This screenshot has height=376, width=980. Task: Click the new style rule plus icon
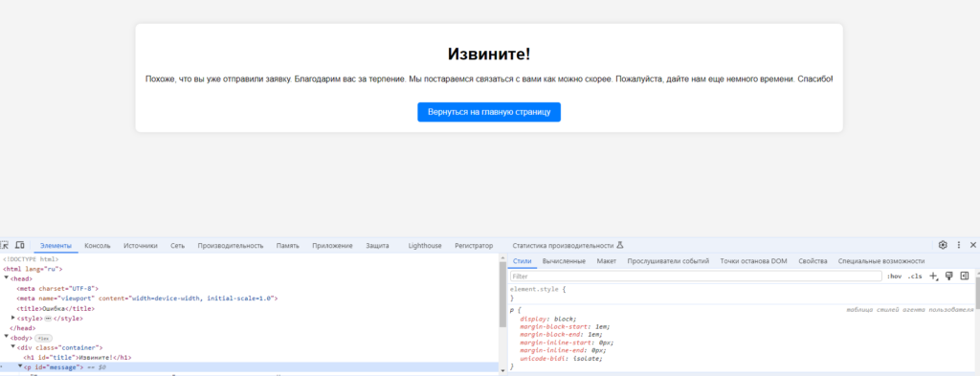[x=934, y=276]
